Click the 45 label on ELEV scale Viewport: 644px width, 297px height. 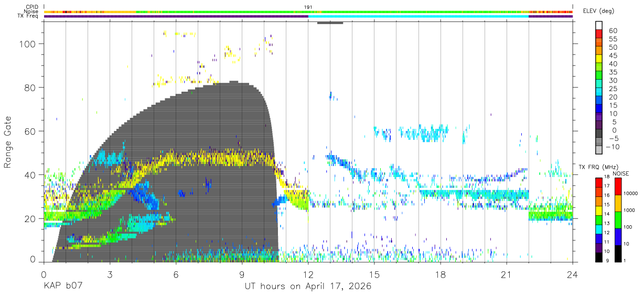click(613, 56)
